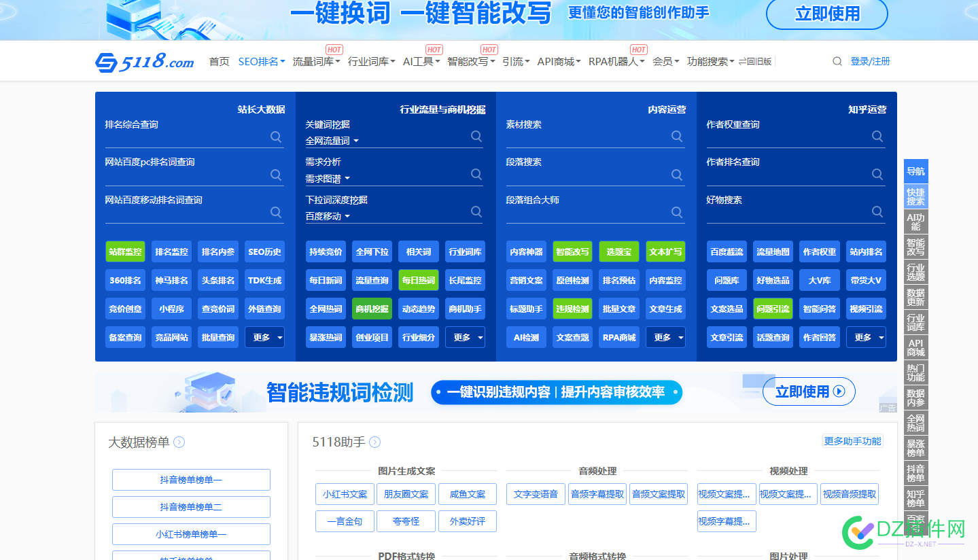
Task: Click arrow icon next to 大数据榜单
Action: point(179,442)
